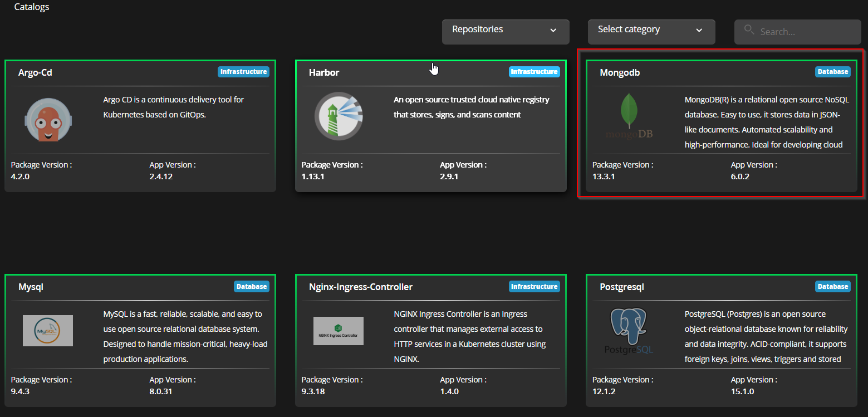The width and height of the screenshot is (868, 417).
Task: Click the Database tag on Mysql
Action: click(x=252, y=287)
